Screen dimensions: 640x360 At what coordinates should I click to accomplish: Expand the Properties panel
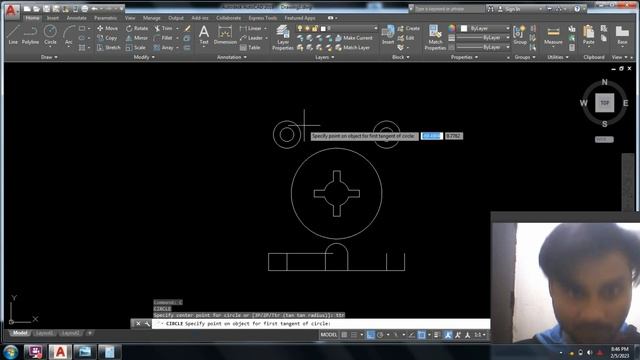[464, 57]
